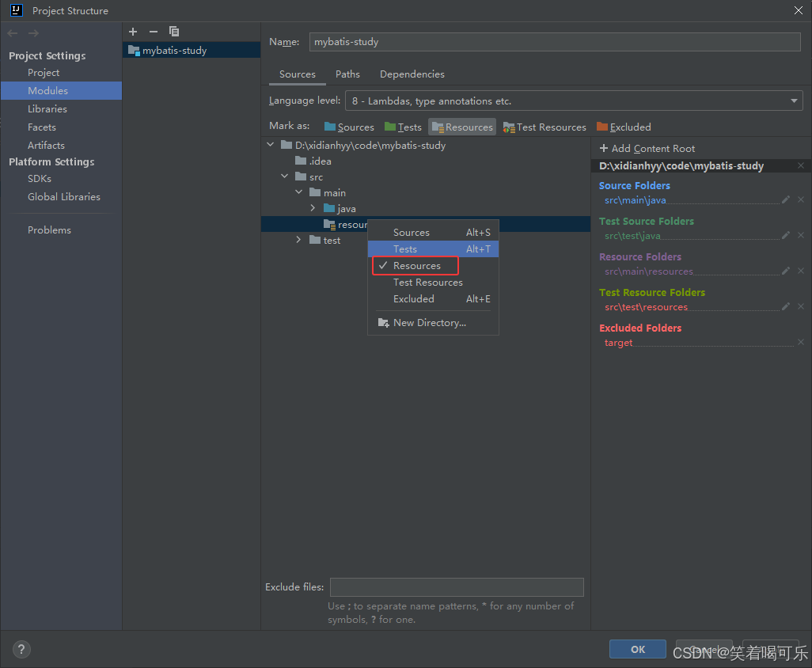Open Artifacts settings page
The width and height of the screenshot is (812, 668).
pyautogui.click(x=61, y=145)
